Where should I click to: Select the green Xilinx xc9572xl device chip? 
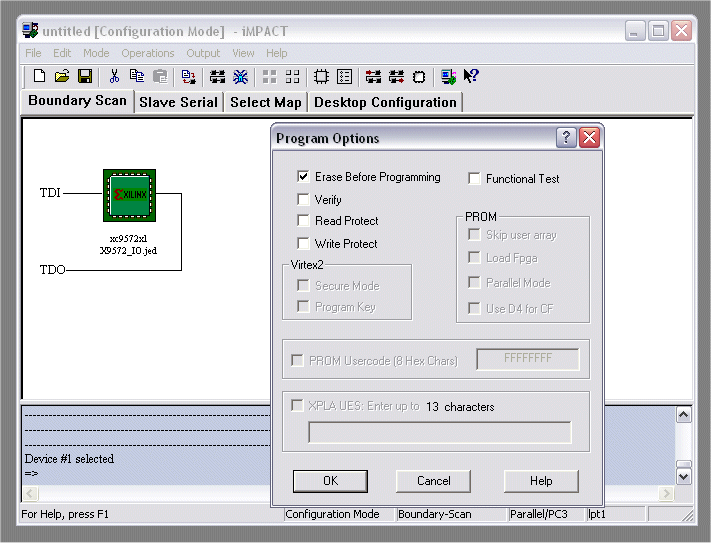coord(130,195)
